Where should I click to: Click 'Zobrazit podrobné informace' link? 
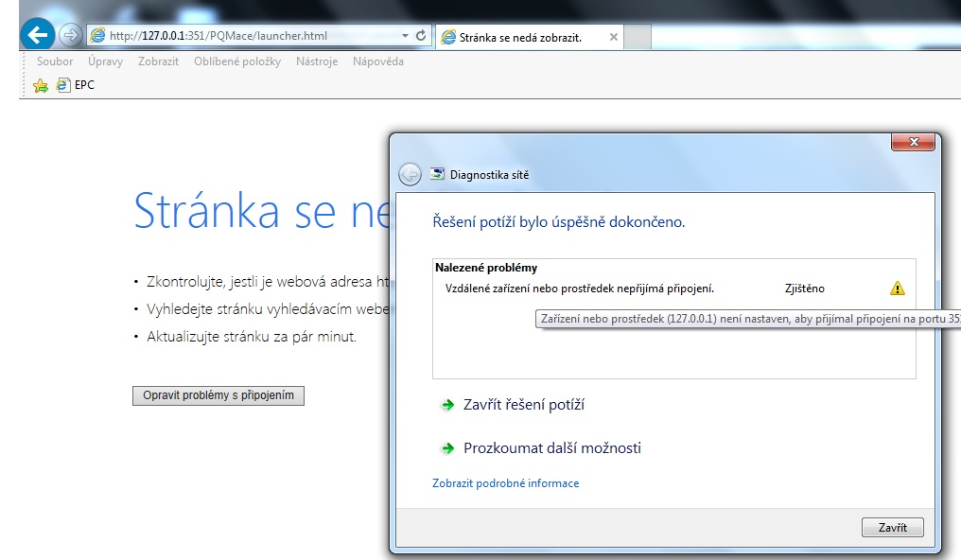pyautogui.click(x=505, y=483)
